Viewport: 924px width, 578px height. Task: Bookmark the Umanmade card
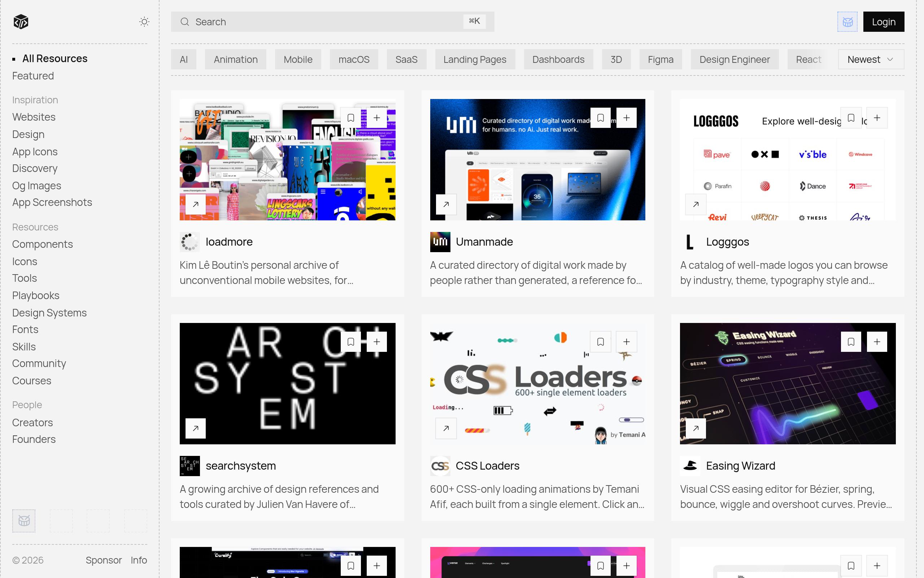(x=601, y=118)
